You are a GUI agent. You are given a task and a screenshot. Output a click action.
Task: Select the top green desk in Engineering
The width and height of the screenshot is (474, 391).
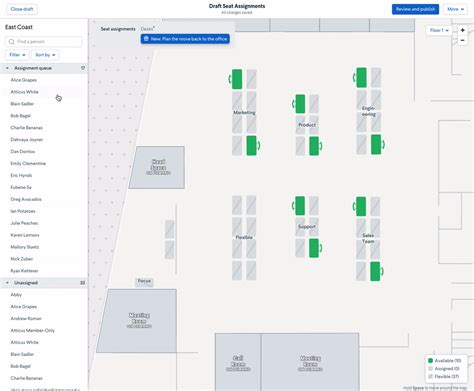[361, 78]
